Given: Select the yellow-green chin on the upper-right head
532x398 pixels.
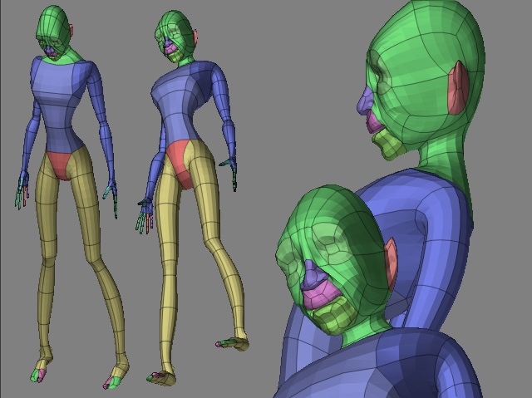Looking at the screenshot, I should [388, 145].
